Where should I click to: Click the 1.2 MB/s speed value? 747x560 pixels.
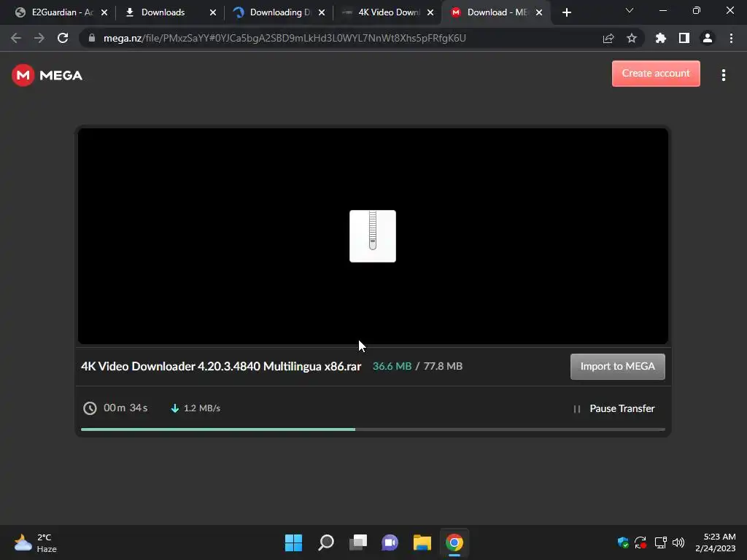(201, 408)
